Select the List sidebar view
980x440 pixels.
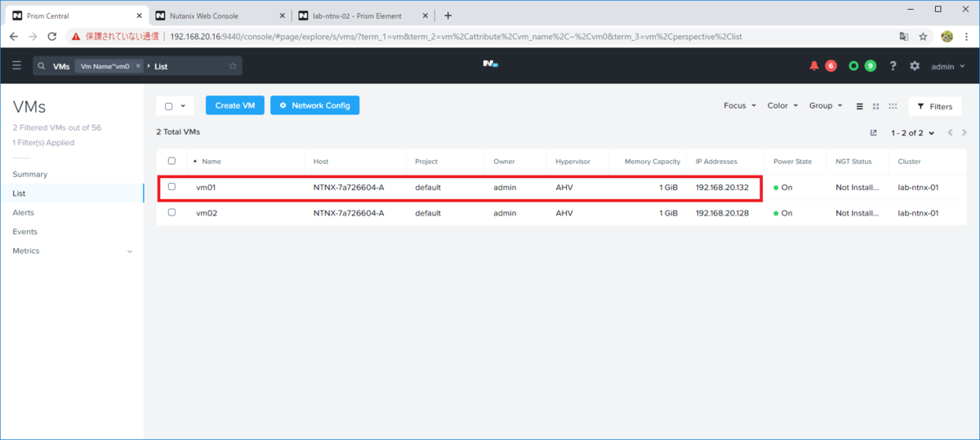pos(19,193)
